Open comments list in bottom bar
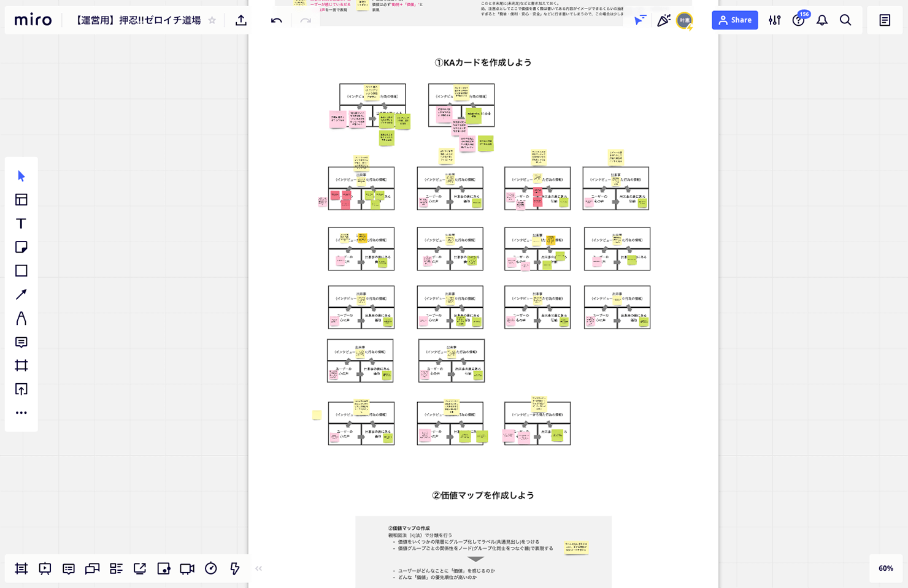This screenshot has width=908, height=588. (69, 568)
